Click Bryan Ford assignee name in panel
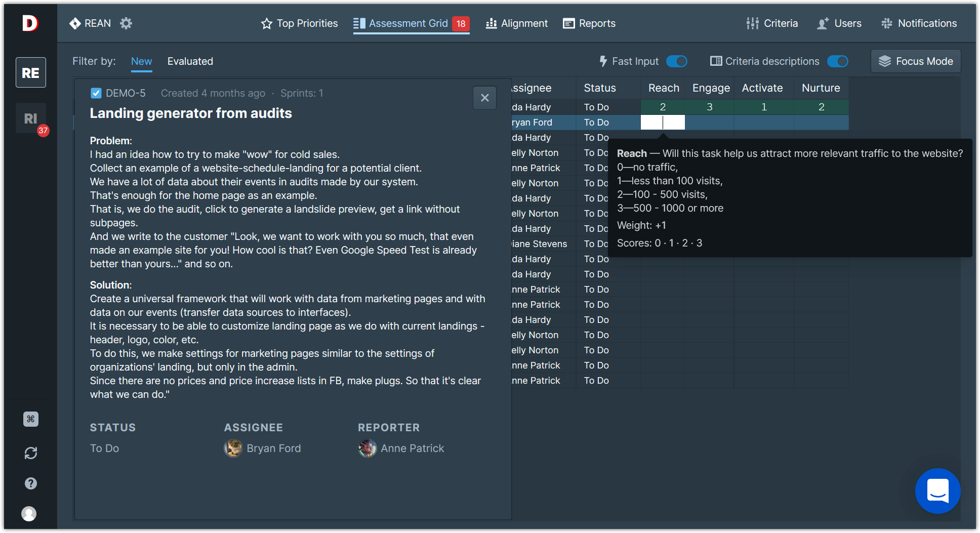The height and width of the screenshot is (533, 980). [x=274, y=448]
